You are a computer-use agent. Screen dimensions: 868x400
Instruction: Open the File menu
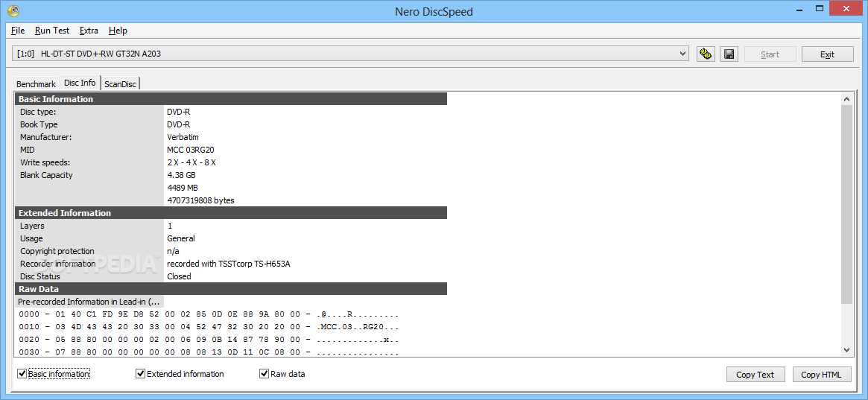pos(18,31)
